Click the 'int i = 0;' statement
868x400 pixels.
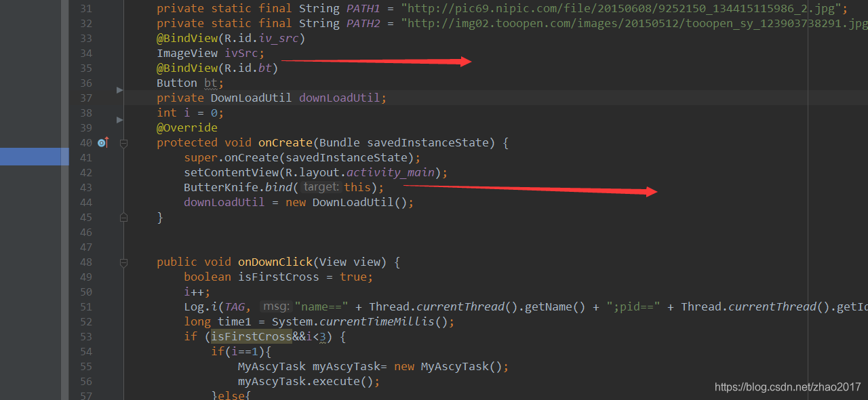click(190, 113)
